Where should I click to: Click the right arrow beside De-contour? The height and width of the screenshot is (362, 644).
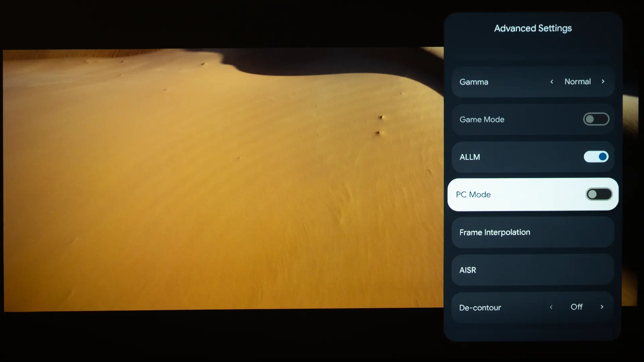[x=602, y=307]
